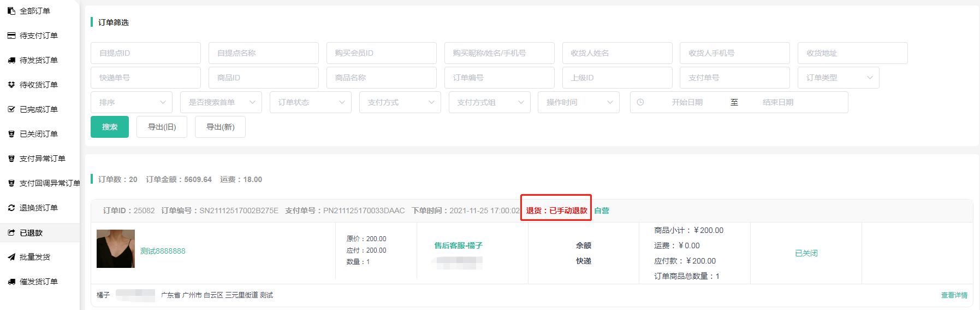Click the 收货地址 input field
Screen dimensions: 980x310
[853, 53]
